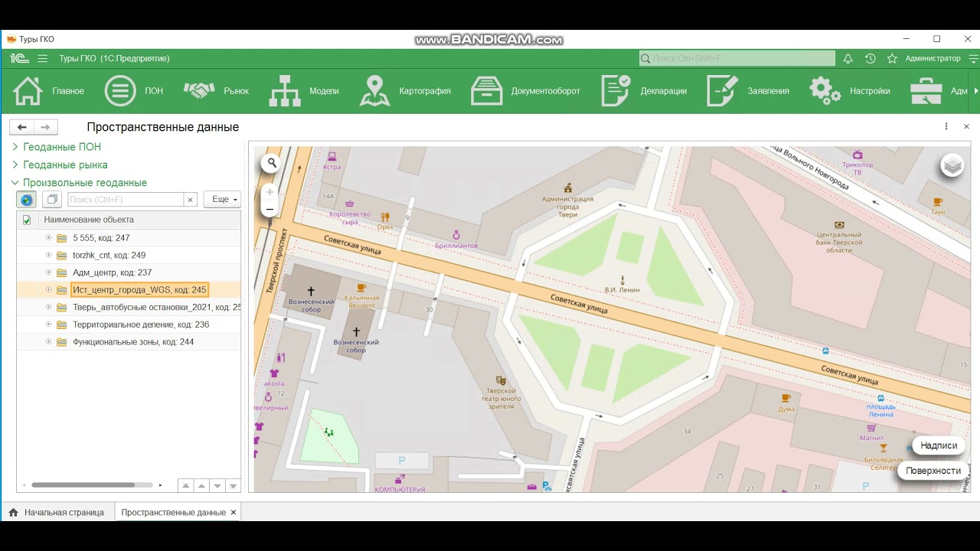980x551 pixels.
Task: Open the Рынок handshake section
Action: coord(216,91)
